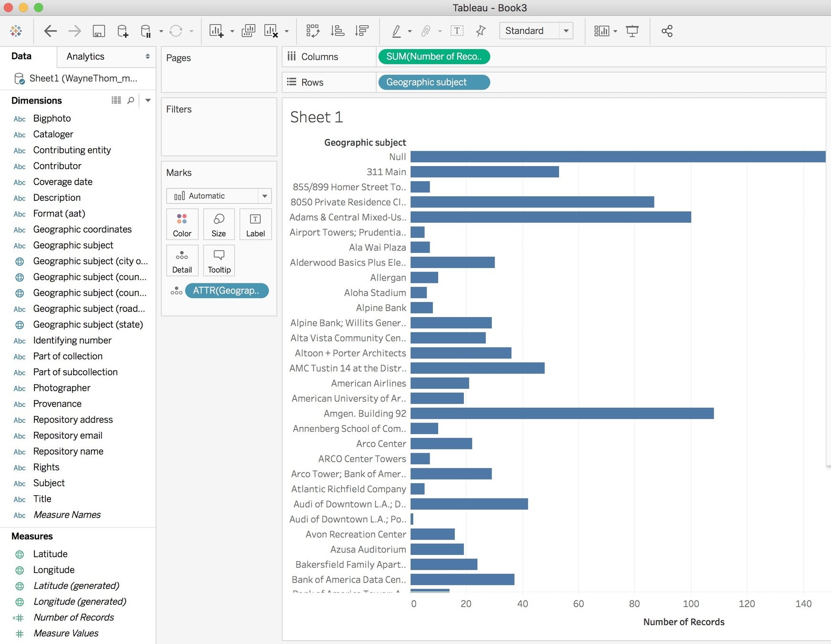Screen dimensions: 831x644
Task: Create a new worksheet icon
Action: pos(216,31)
